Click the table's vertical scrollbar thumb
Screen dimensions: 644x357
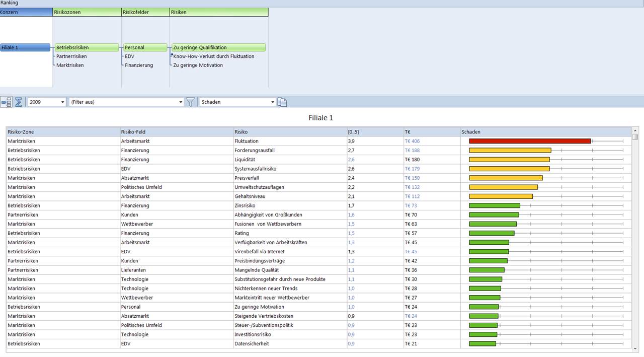click(635, 136)
